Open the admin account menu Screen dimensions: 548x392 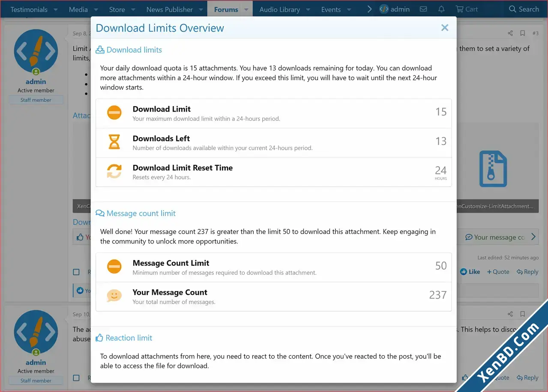click(395, 9)
